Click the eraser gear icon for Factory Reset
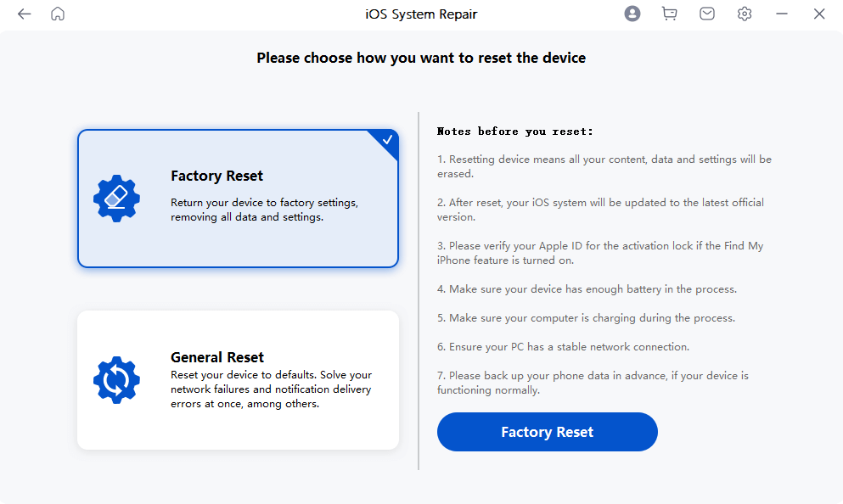Image resolution: width=843 pixels, height=504 pixels. click(116, 199)
